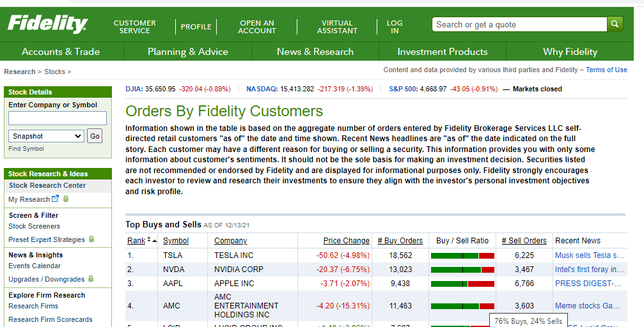Click Tesla's buy/sell ratio bar
Screen dimensions: 644x327
pyautogui.click(x=462, y=255)
